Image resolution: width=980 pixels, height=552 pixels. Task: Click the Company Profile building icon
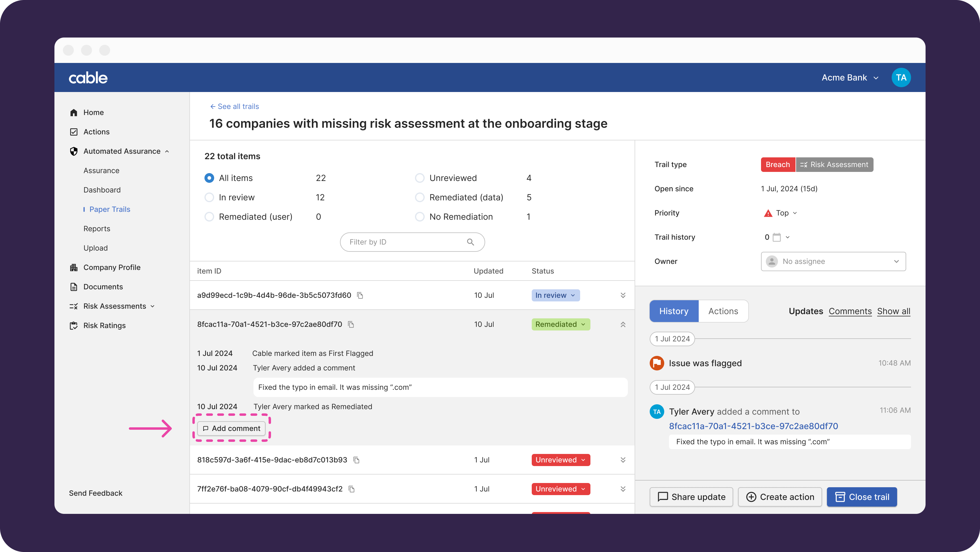point(74,267)
